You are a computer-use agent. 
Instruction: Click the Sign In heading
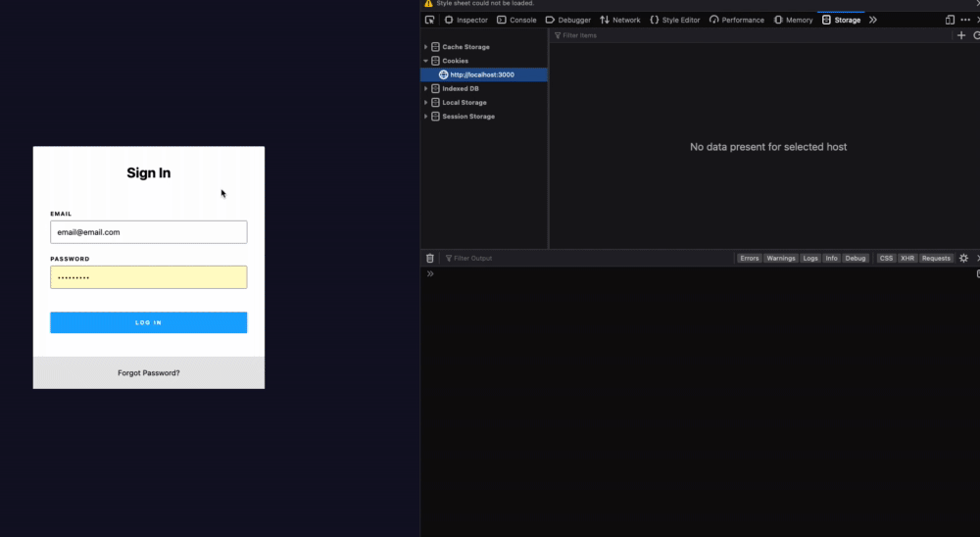pos(149,173)
